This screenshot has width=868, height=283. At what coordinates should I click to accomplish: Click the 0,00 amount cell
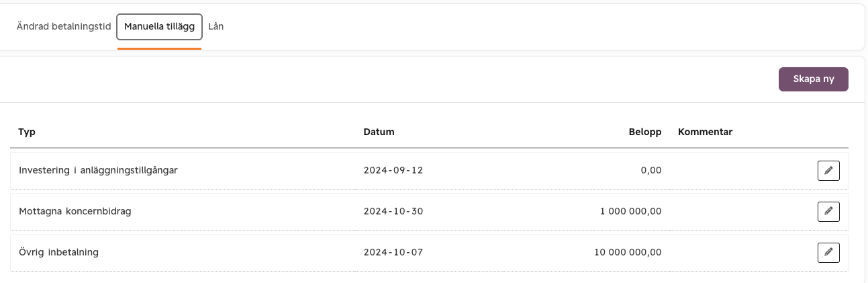[x=651, y=171]
